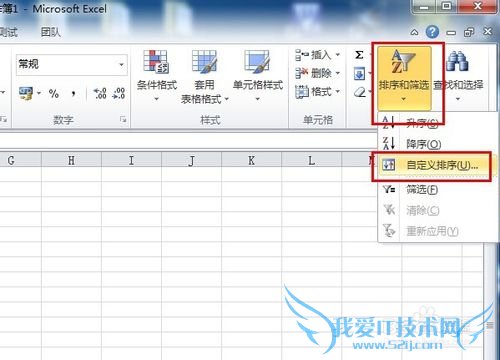Click Increase Decimal icon
500x360 pixels.
pos(100,93)
